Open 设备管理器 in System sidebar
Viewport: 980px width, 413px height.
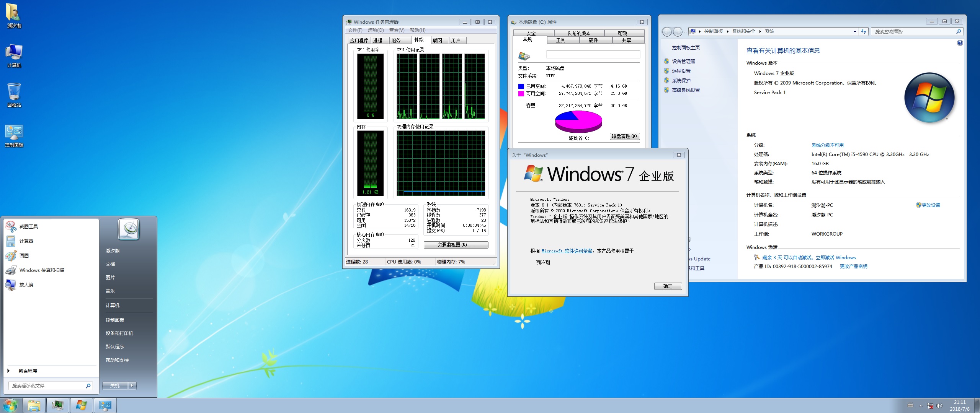coord(683,61)
